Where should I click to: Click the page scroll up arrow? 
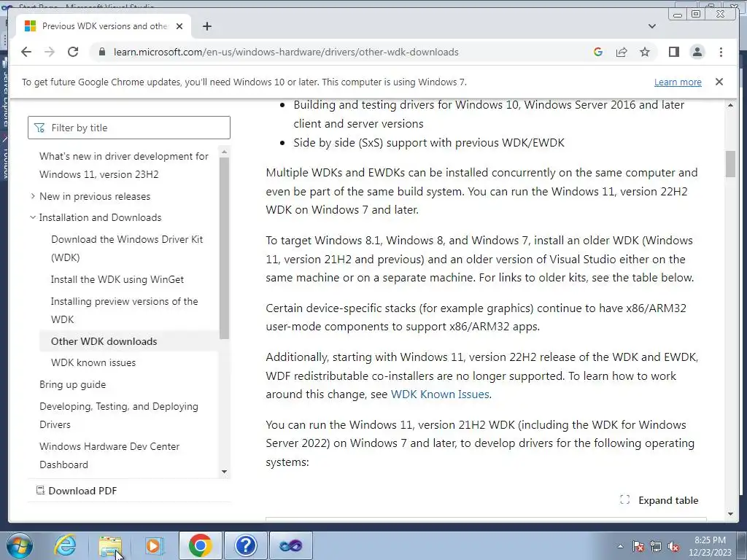pyautogui.click(x=730, y=105)
